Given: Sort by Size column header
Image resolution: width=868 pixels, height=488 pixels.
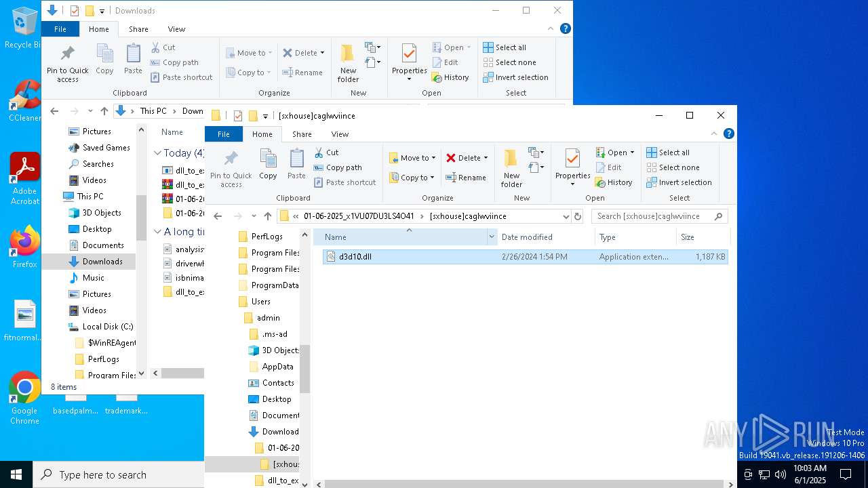Looking at the screenshot, I should click(703, 237).
